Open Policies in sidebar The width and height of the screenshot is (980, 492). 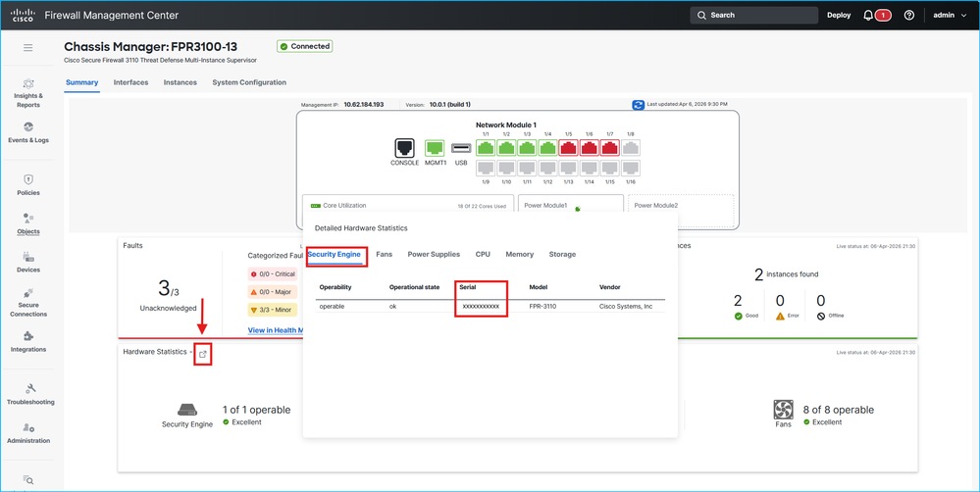(x=28, y=185)
